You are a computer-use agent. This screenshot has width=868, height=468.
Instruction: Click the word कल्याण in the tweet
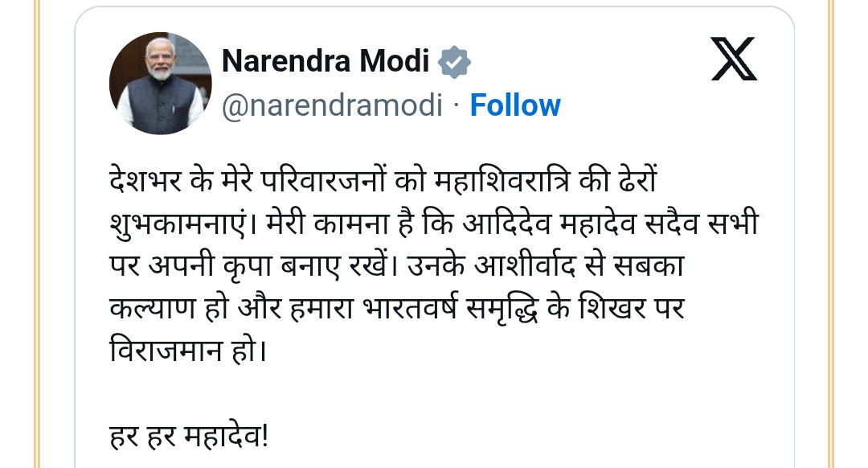tap(156, 309)
